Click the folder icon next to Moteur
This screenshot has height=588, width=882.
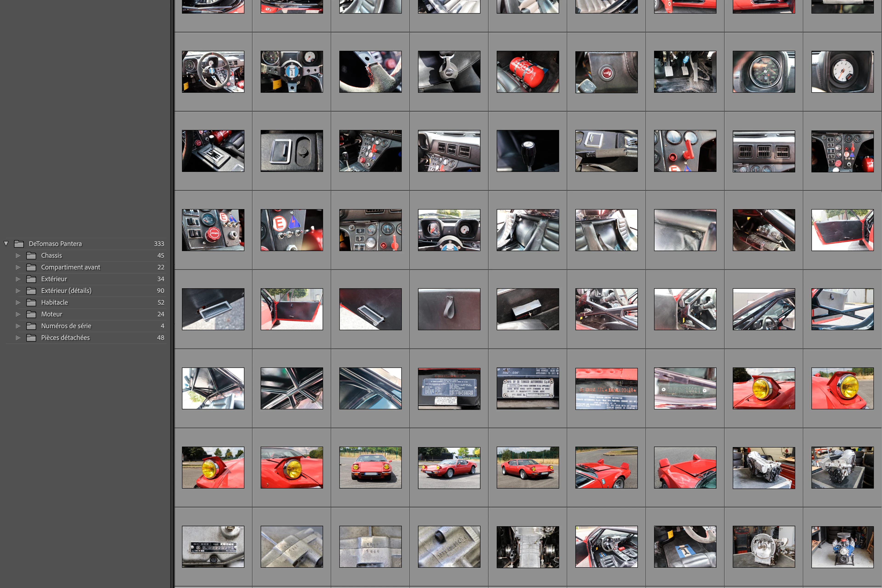click(31, 314)
